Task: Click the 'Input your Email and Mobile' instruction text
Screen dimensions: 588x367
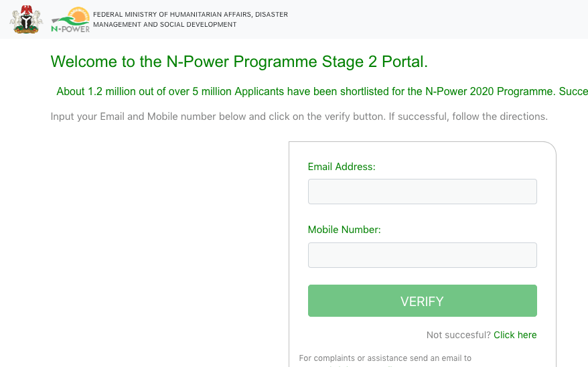Action: [x=299, y=117]
